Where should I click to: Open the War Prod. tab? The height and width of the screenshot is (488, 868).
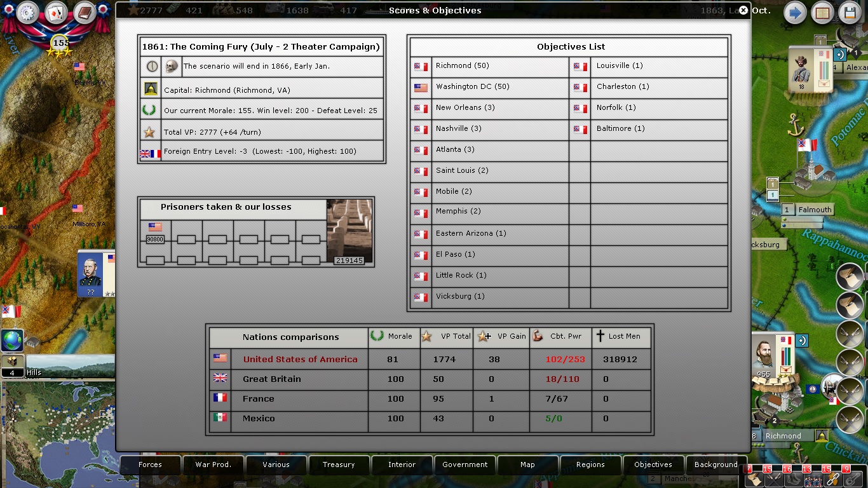click(213, 464)
